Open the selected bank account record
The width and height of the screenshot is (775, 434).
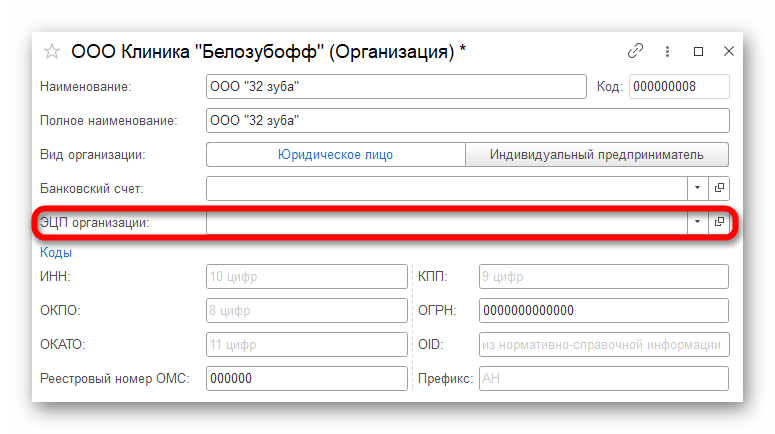coord(719,188)
